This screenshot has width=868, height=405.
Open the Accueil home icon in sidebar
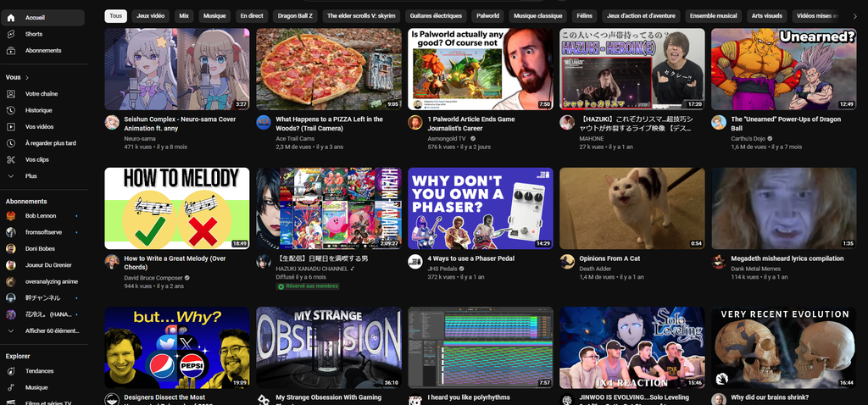10,18
